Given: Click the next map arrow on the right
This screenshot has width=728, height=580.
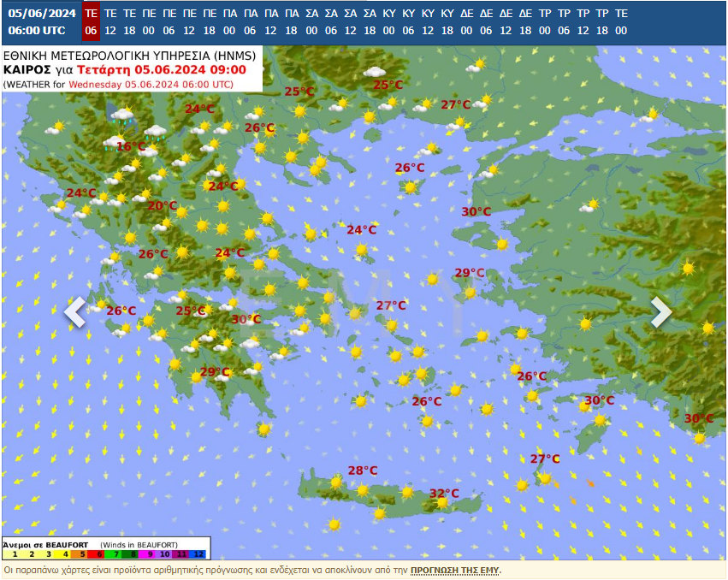Looking at the screenshot, I should click(x=660, y=312).
